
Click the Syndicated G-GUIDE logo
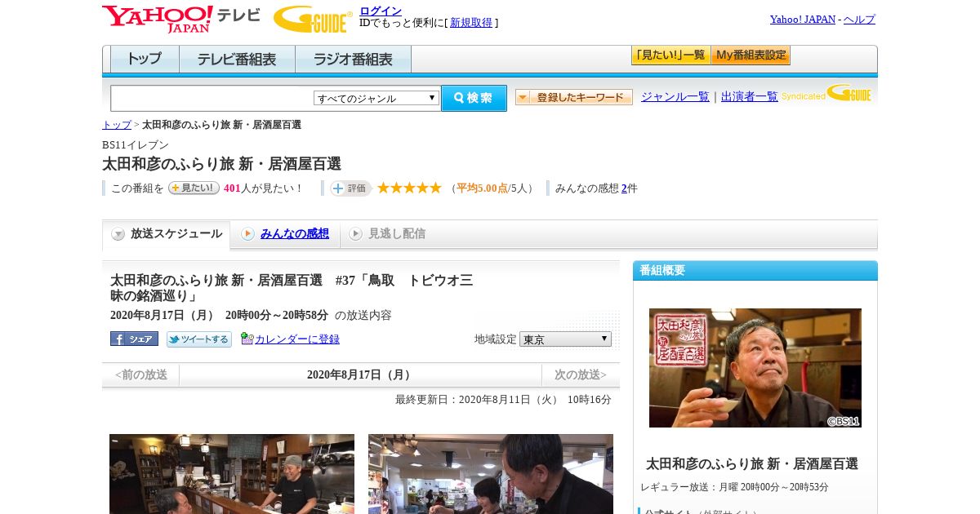[x=827, y=93]
